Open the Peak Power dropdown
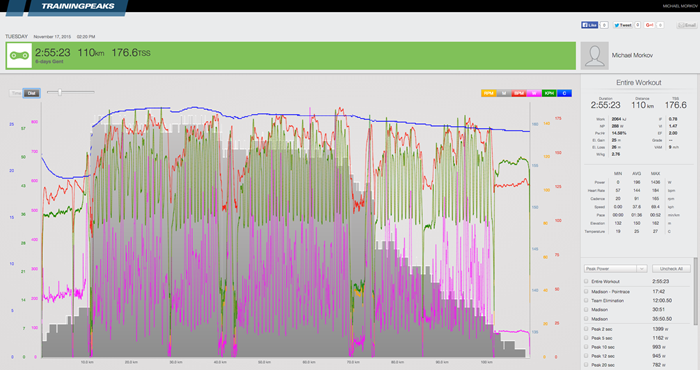This screenshot has width=700, height=370. 615,269
